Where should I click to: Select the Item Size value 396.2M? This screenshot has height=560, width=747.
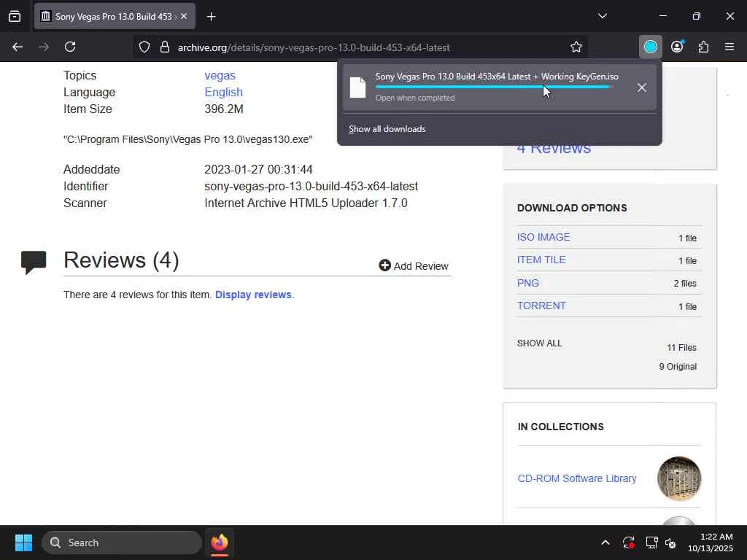[224, 109]
